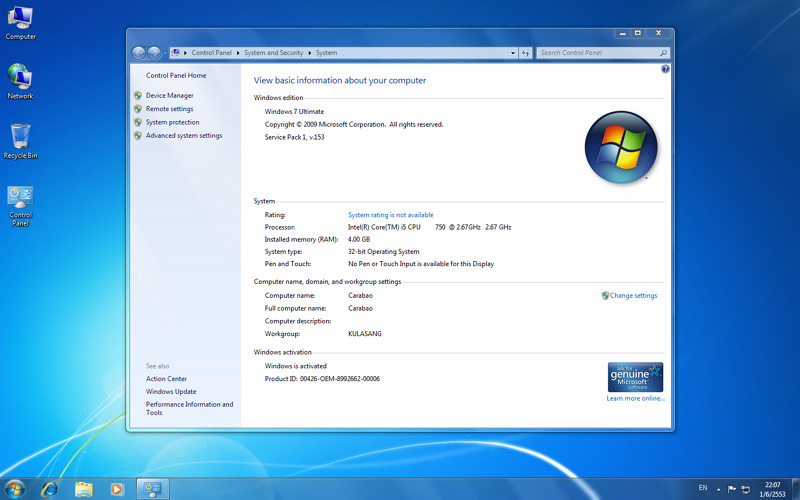Click the EN language indicator
Screen dimensions: 800x500
point(703,488)
